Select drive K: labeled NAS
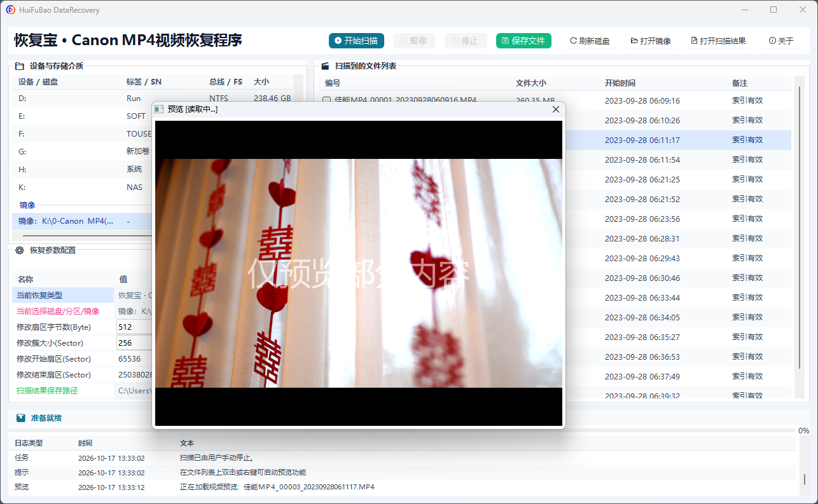This screenshot has width=818, height=504. (83, 187)
